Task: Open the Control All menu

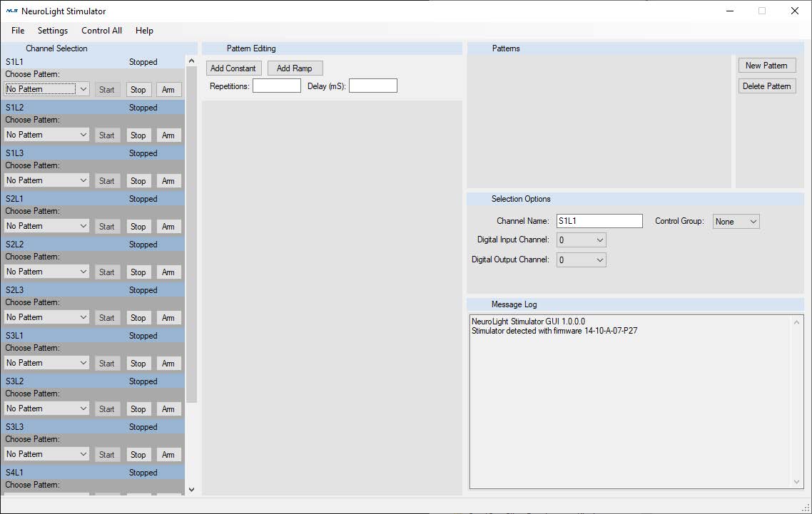Action: 101,31
